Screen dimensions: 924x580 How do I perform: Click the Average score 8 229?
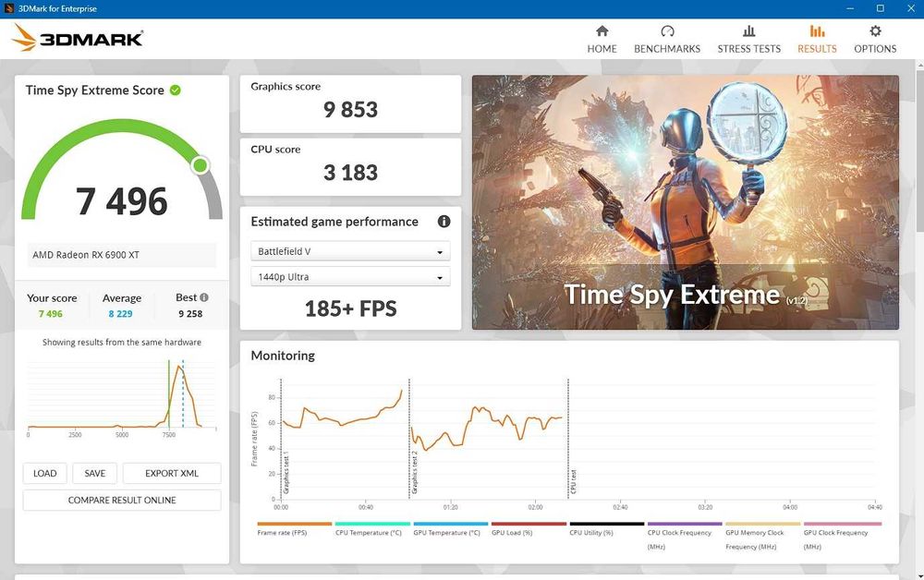[x=120, y=314]
